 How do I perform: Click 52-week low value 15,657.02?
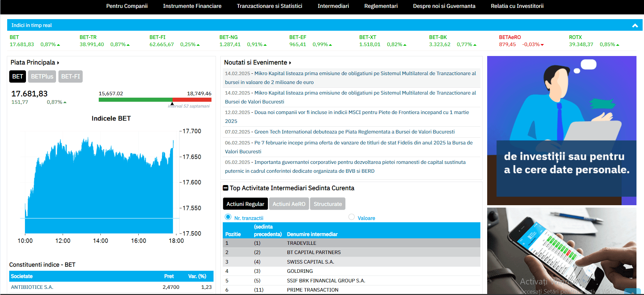tap(111, 94)
